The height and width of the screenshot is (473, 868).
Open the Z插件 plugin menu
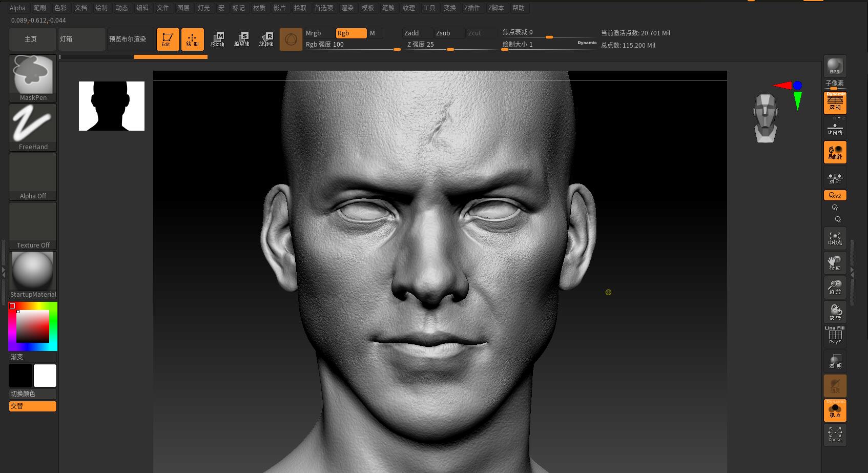tap(472, 8)
